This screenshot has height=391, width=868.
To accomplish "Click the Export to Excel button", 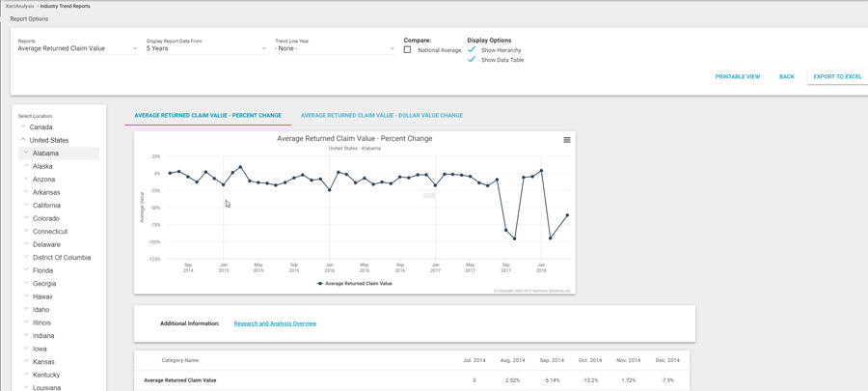I will 837,76.
